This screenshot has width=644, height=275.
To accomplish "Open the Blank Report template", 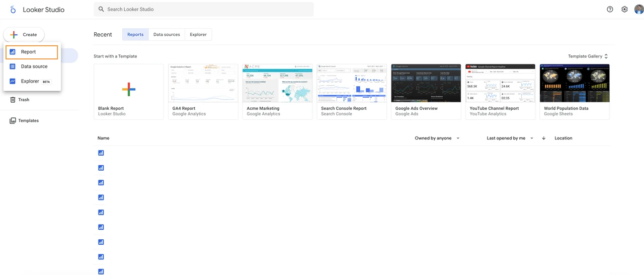I will point(128,92).
